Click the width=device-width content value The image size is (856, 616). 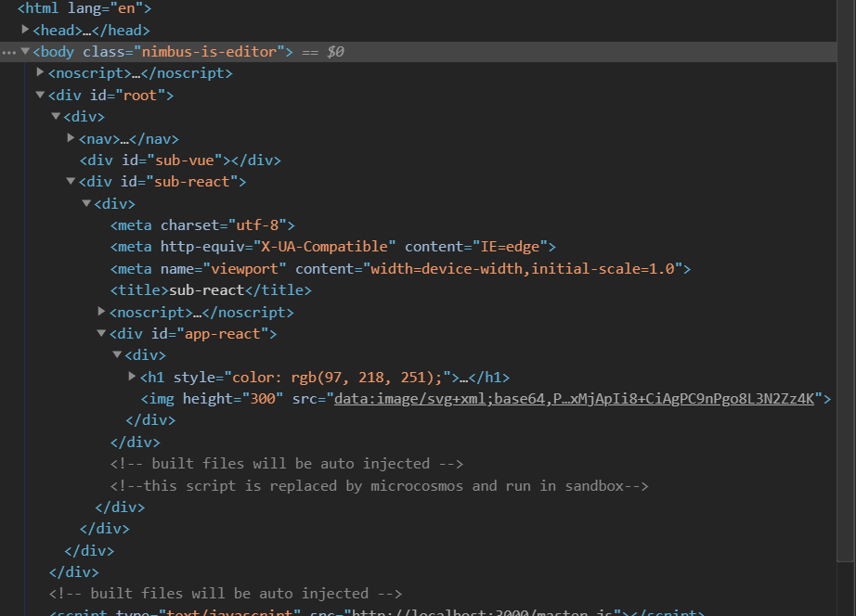pyautogui.click(x=523, y=268)
